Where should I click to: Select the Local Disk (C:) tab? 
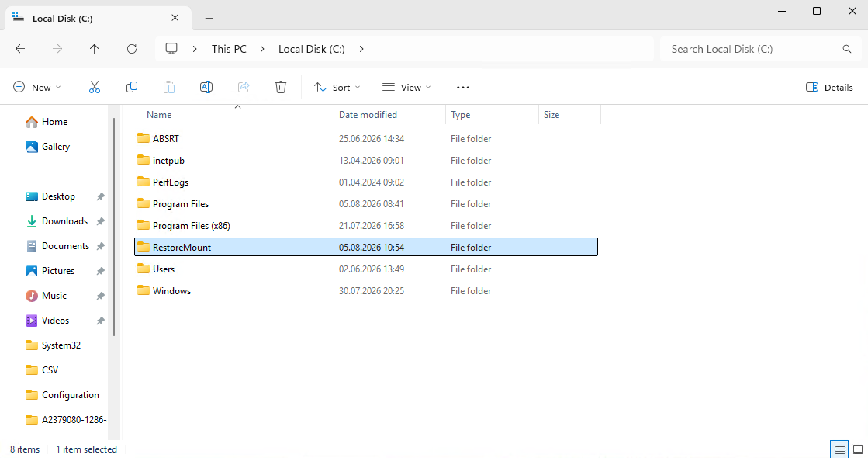pyautogui.click(x=98, y=19)
